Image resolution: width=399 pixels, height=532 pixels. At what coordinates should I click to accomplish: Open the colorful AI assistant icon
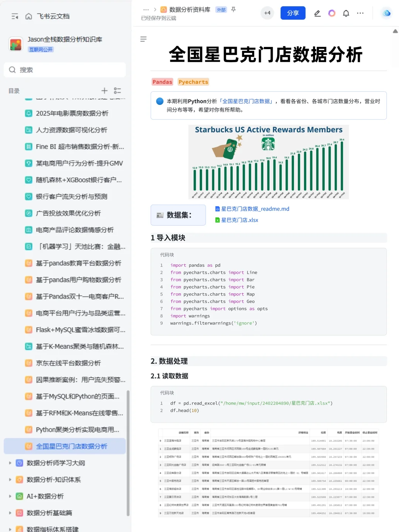pos(332,13)
